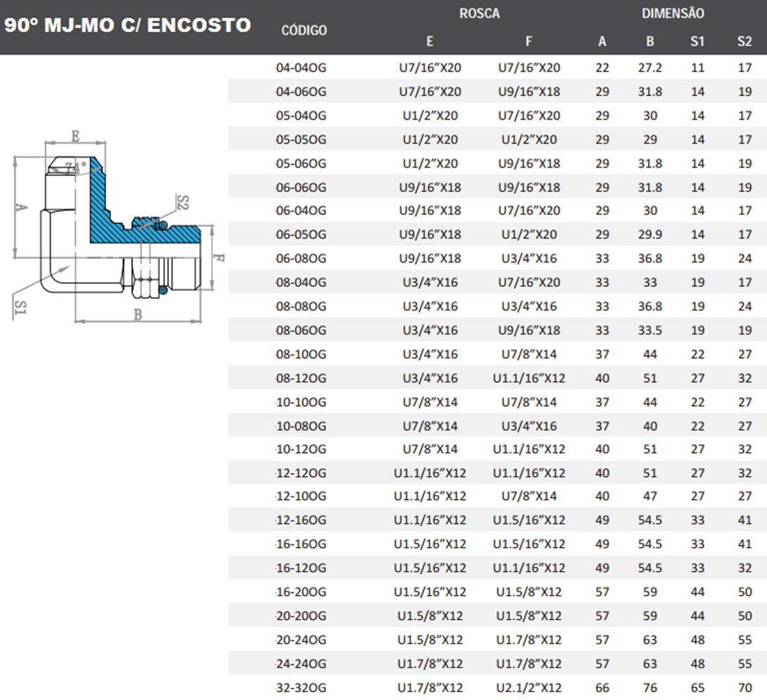Click the F dimension label right of the drawing
This screenshot has width=767, height=700.
pos(219,258)
